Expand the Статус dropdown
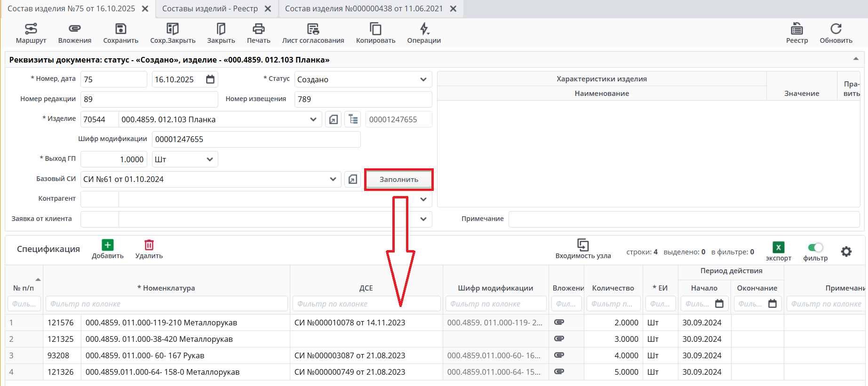 [423, 79]
